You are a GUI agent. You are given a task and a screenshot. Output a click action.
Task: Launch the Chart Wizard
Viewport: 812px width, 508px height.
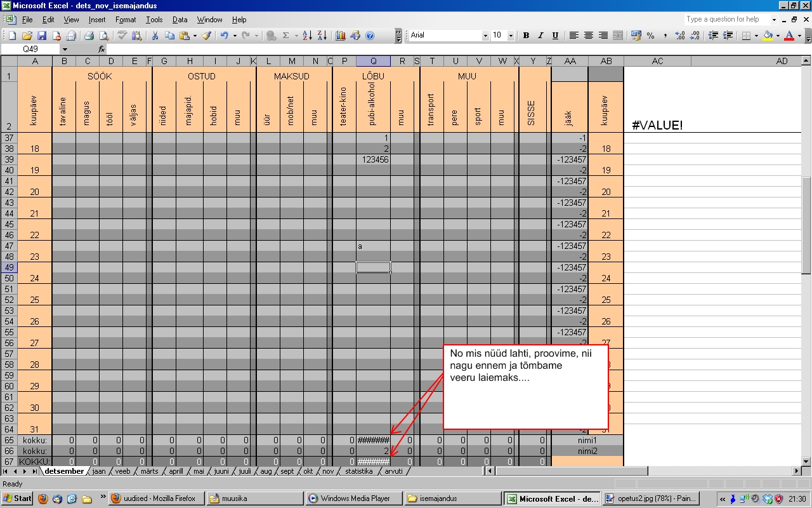point(341,36)
